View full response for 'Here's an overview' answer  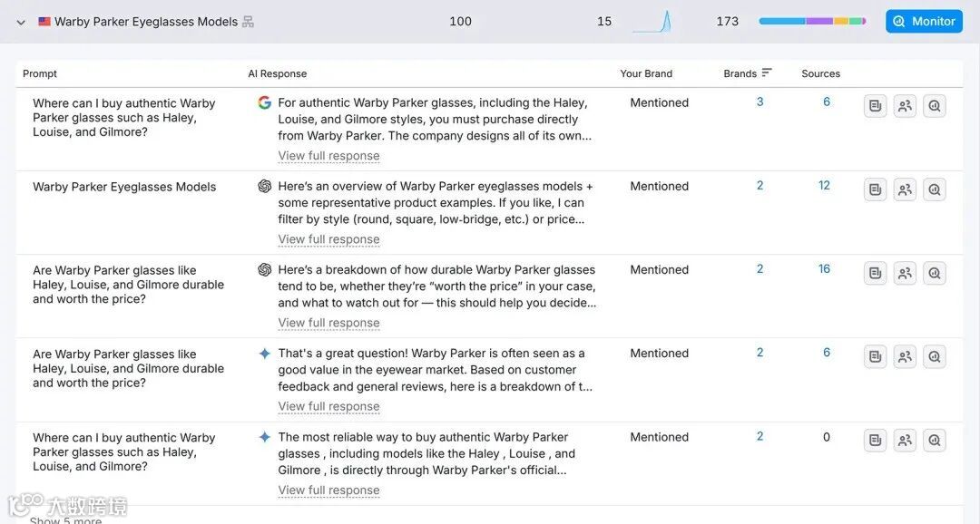click(x=328, y=239)
